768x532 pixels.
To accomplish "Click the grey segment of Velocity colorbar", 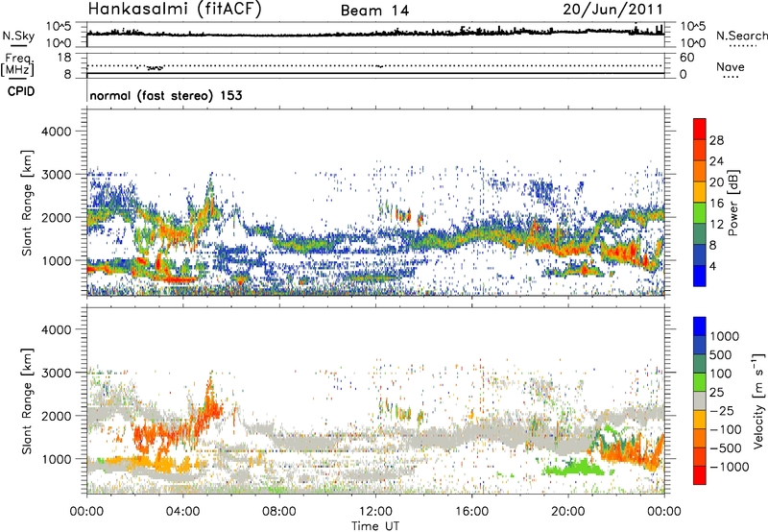I will (x=700, y=400).
